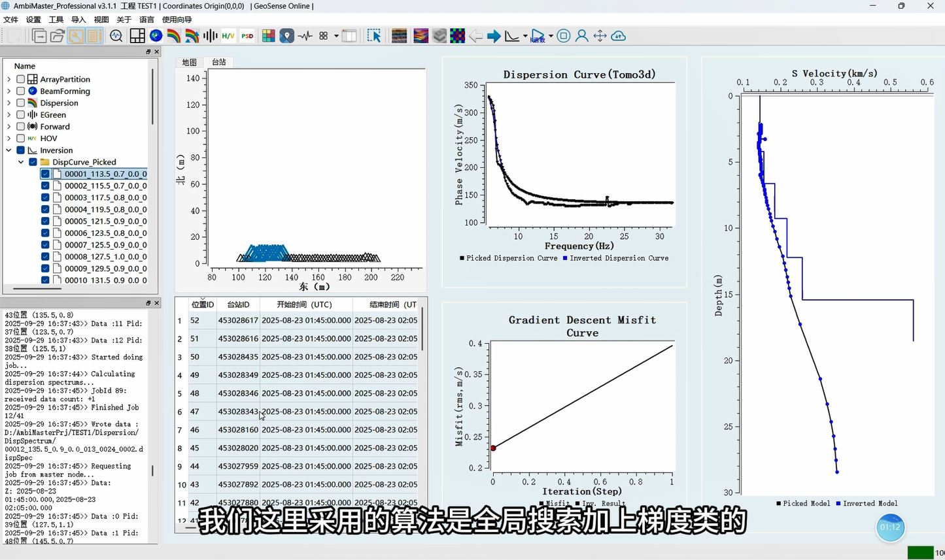Click the green progress bar at bottom right

[921, 552]
